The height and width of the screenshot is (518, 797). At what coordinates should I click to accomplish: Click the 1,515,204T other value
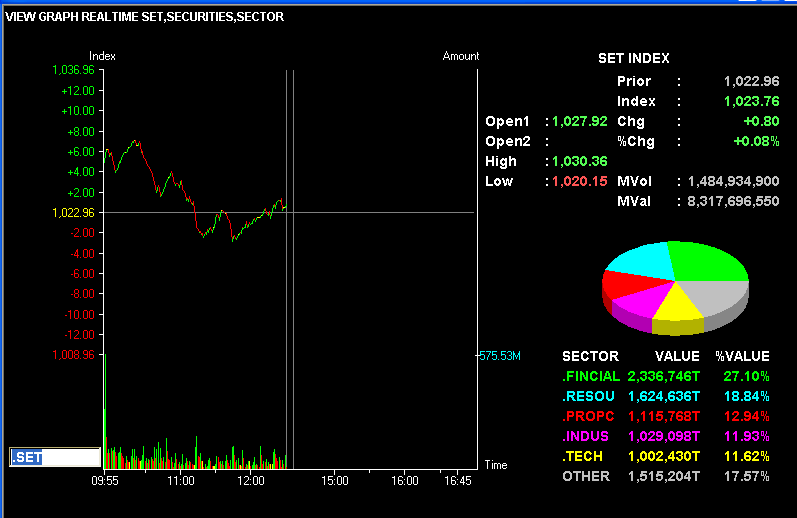pyautogui.click(x=663, y=476)
